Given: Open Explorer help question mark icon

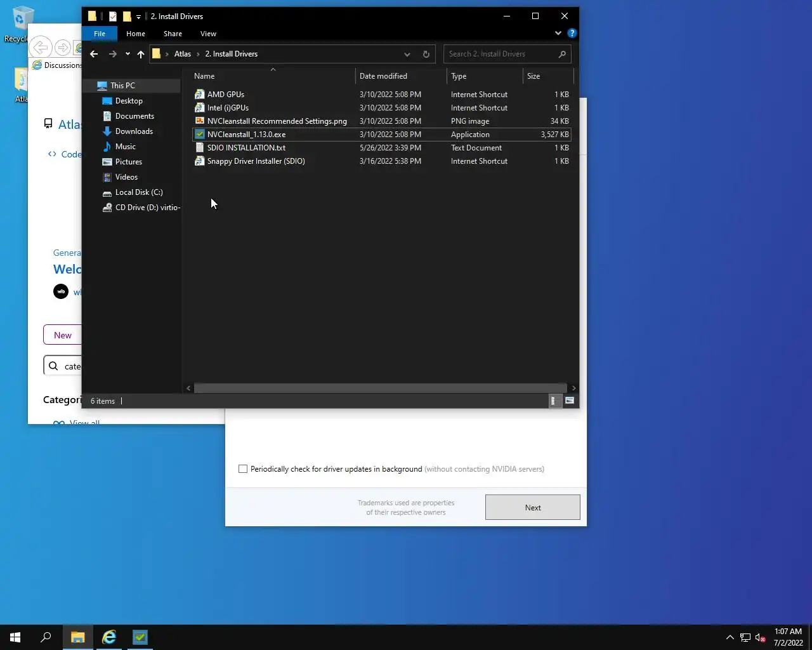Looking at the screenshot, I should tap(572, 33).
